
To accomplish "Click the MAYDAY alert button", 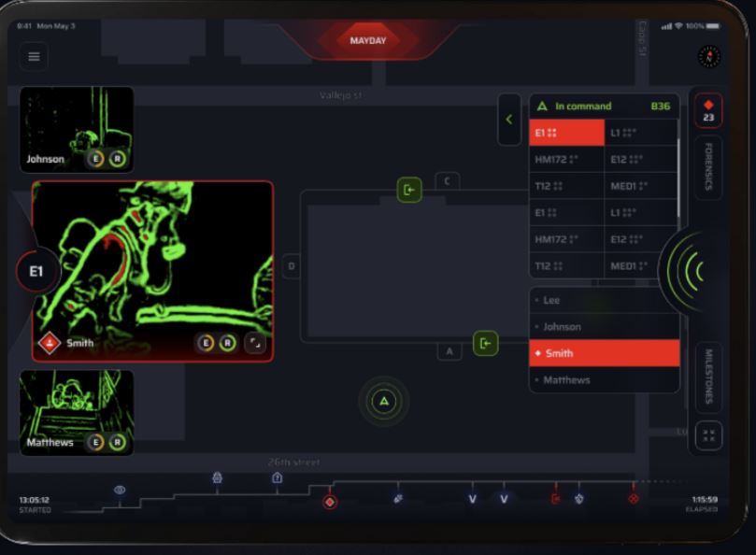I will tap(368, 41).
